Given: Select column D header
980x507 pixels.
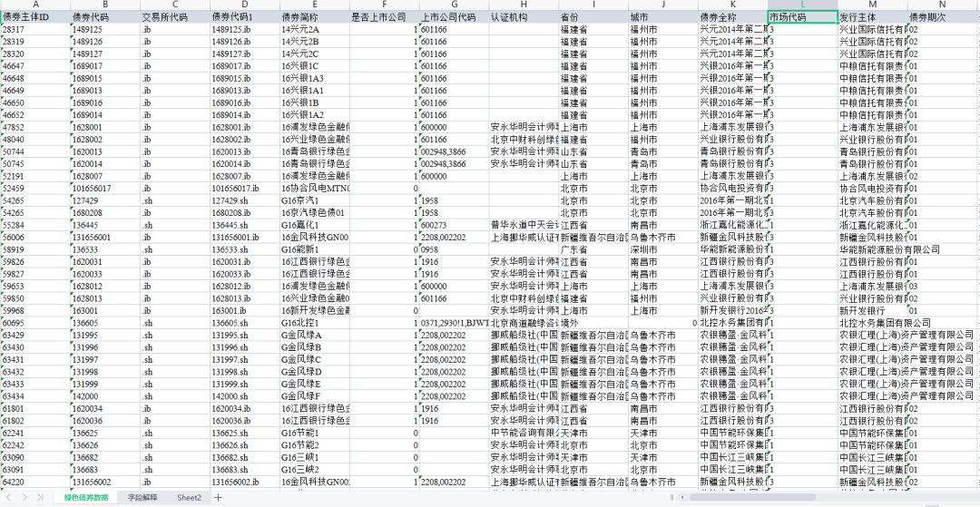Looking at the screenshot, I should pyautogui.click(x=245, y=5).
